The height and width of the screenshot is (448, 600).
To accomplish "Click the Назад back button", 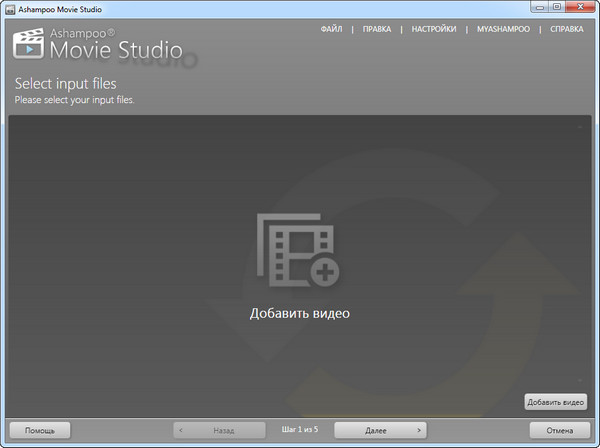I will (219, 430).
